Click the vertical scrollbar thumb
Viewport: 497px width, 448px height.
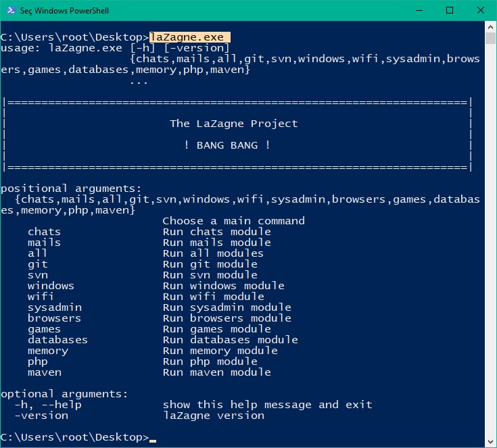point(490,39)
